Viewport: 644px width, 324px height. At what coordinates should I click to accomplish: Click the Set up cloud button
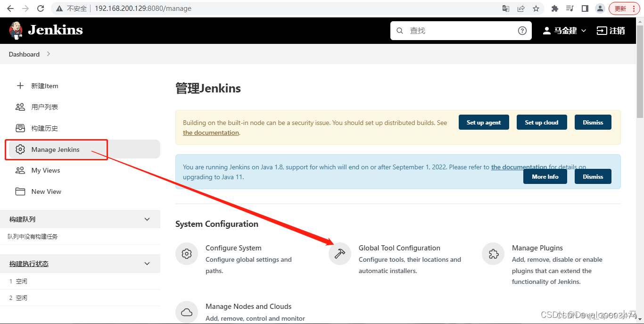click(x=542, y=122)
